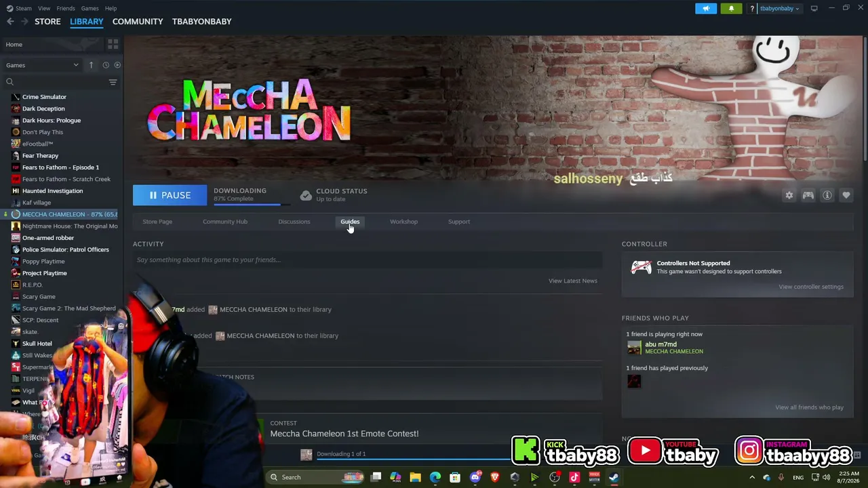Launch Brave browser from the taskbar
Viewport: 868px width, 488px height.
pos(494,477)
